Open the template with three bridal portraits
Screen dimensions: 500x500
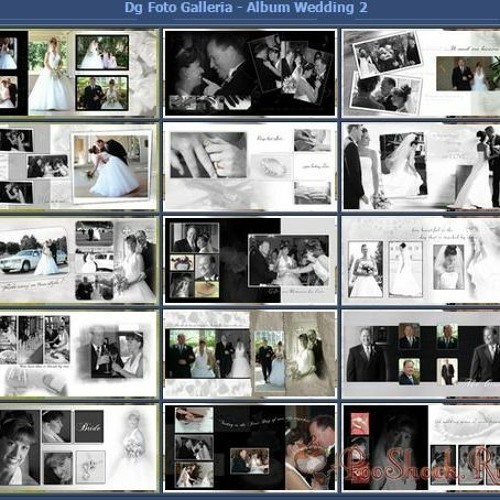coord(421,260)
